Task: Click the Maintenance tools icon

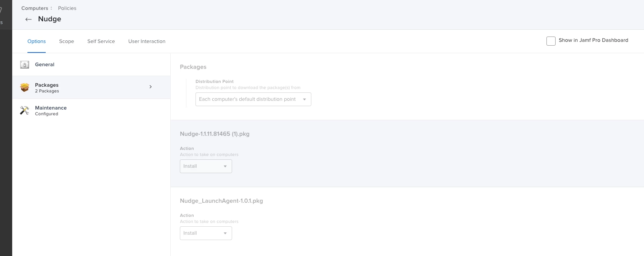Action: point(24,110)
